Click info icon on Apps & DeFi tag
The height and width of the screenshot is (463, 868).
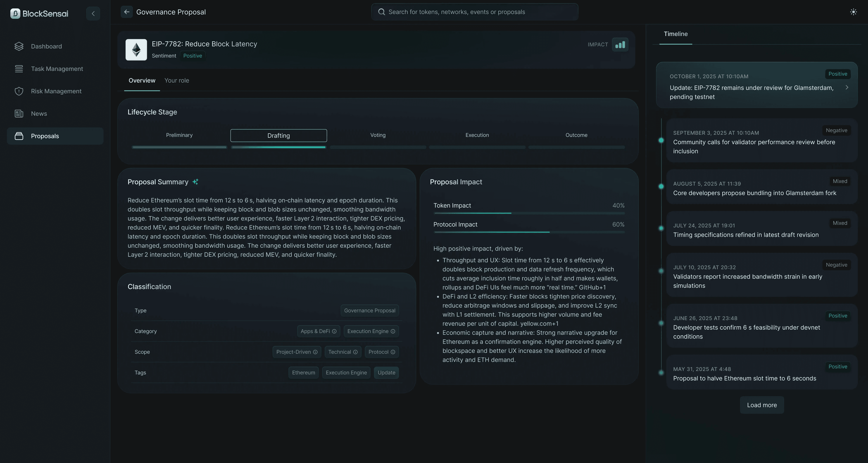334,331
